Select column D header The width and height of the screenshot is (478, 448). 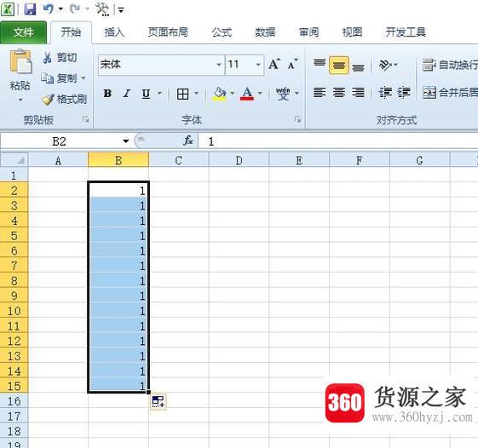[x=239, y=160]
